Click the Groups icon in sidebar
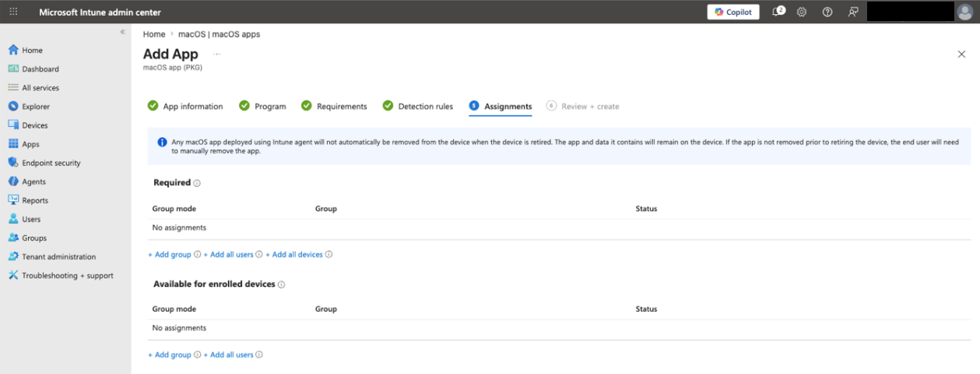This screenshot has height=374, width=980. [x=13, y=238]
